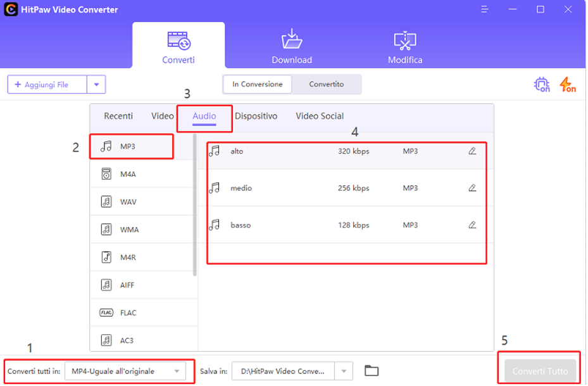Screen dimensions: 588x386
Task: Close the HitPaw window
Action: point(568,9)
